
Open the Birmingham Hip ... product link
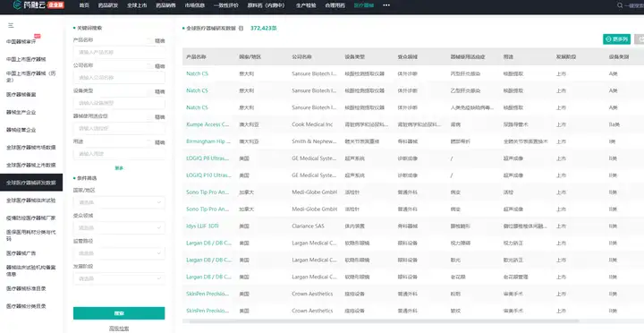click(x=208, y=141)
